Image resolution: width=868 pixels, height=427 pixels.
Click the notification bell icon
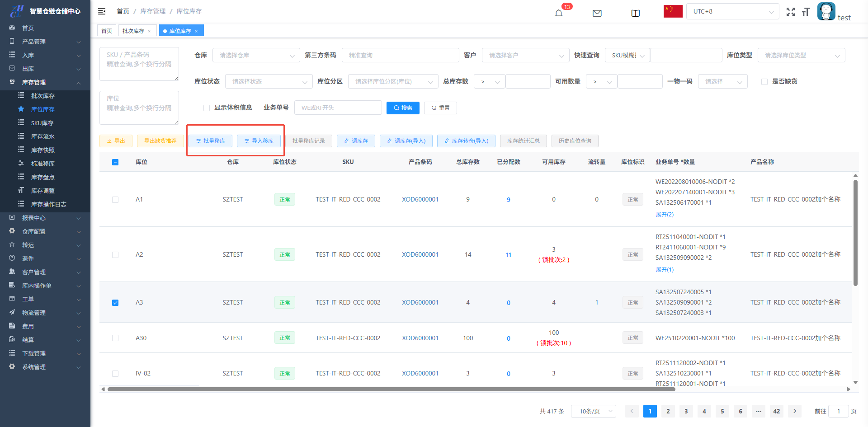pos(559,13)
